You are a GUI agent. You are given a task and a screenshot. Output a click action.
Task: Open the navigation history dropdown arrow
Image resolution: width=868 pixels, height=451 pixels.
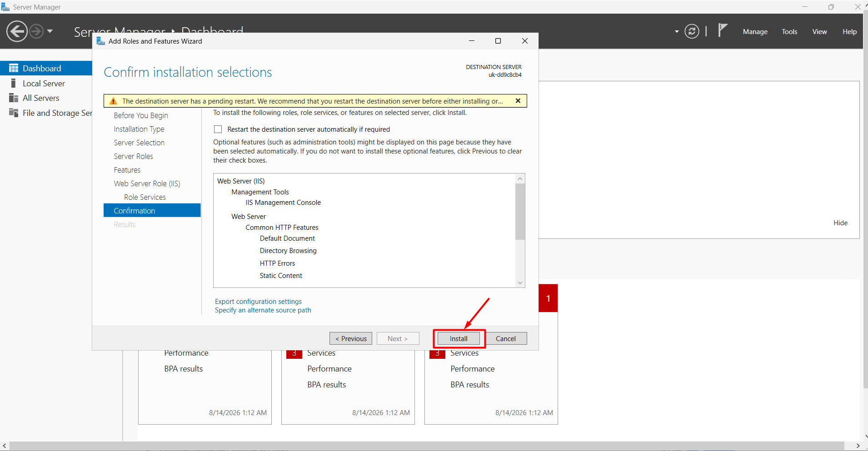[50, 31]
